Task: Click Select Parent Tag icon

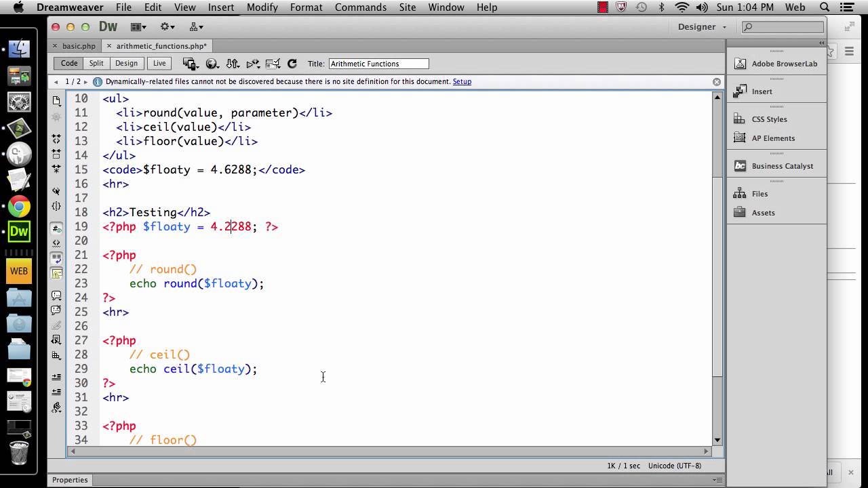Action: coord(56,191)
